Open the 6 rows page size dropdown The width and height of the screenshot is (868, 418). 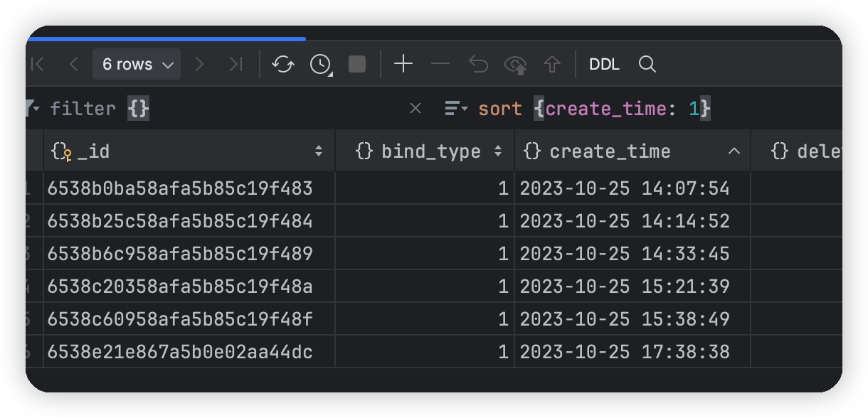[x=137, y=65]
